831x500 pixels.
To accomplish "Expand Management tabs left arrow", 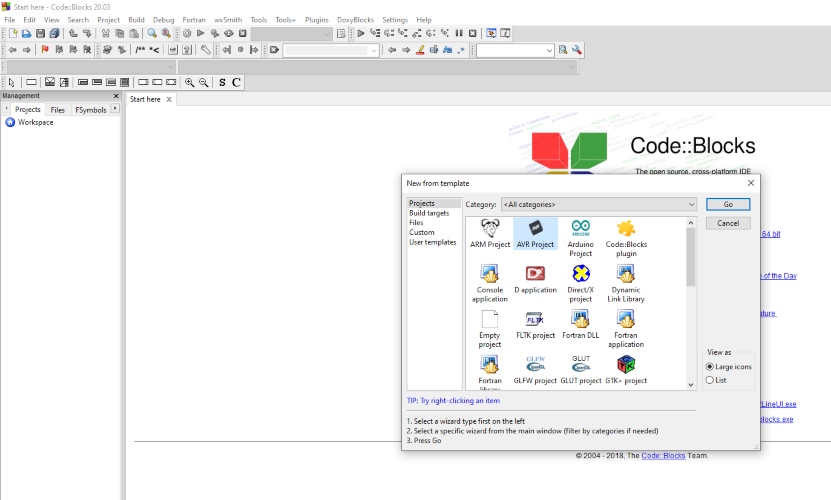I will click(x=6, y=109).
